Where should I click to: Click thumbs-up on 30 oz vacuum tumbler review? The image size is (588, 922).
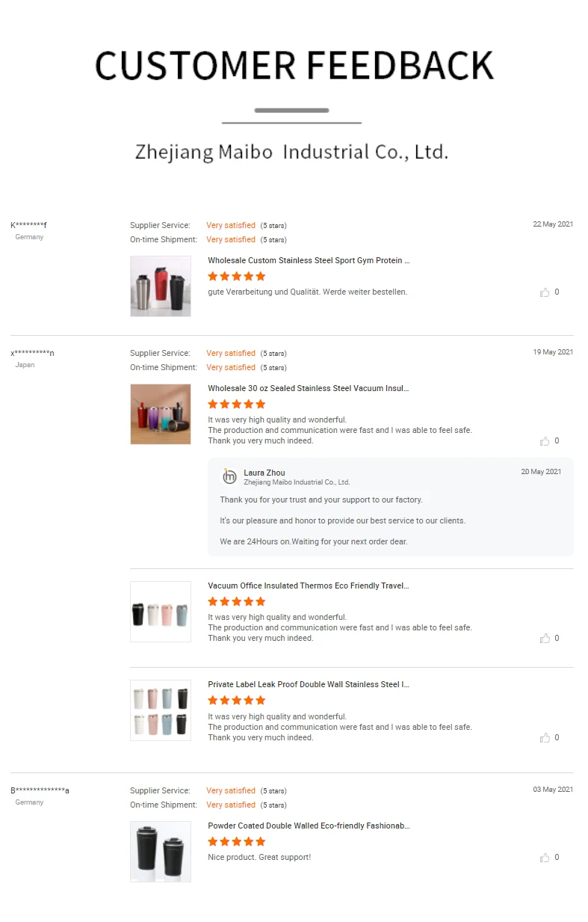[x=545, y=441]
